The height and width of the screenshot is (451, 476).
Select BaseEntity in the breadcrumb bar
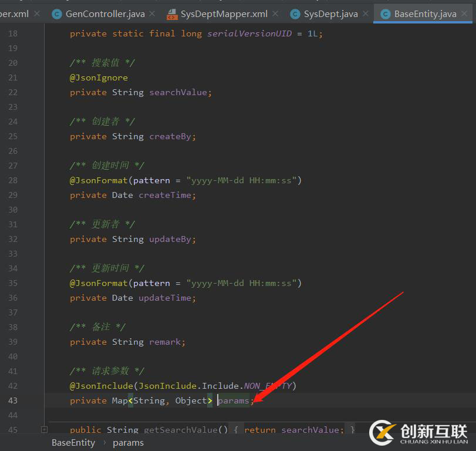73,443
